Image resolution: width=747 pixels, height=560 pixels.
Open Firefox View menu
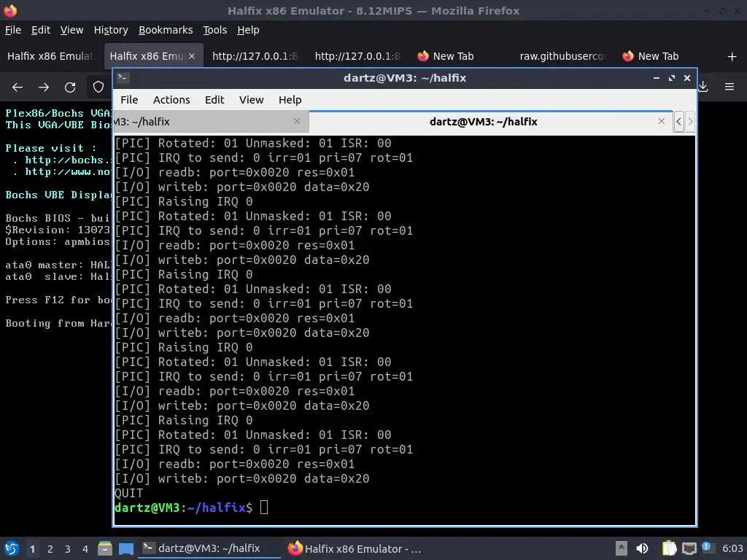72,30
